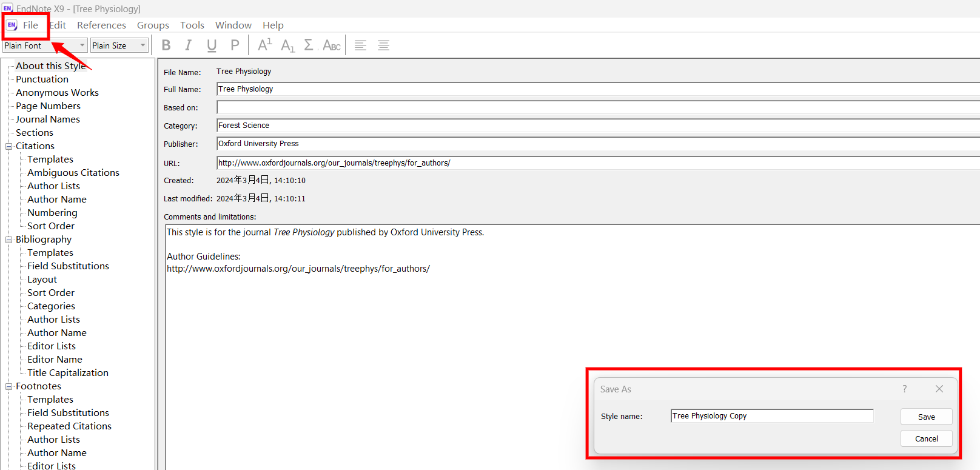Align text left icon

coord(361,45)
